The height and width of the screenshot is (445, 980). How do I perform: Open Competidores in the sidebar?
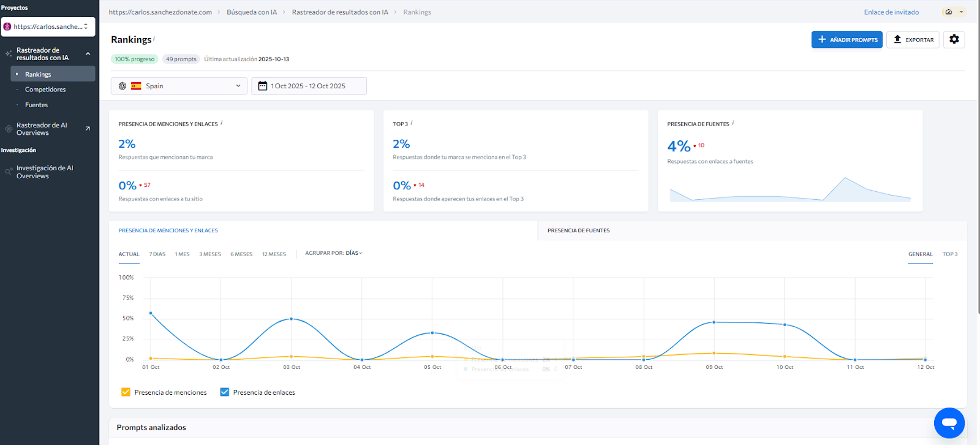45,89
